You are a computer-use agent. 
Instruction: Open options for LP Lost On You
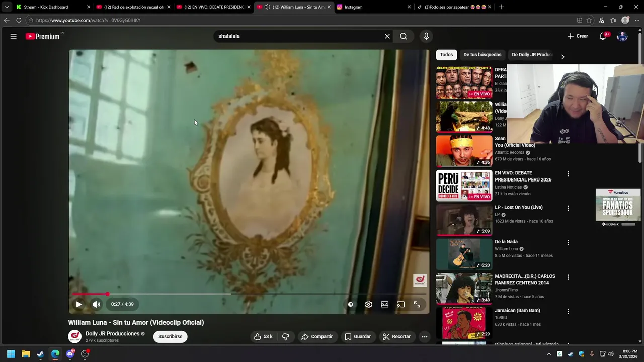pyautogui.click(x=568, y=208)
